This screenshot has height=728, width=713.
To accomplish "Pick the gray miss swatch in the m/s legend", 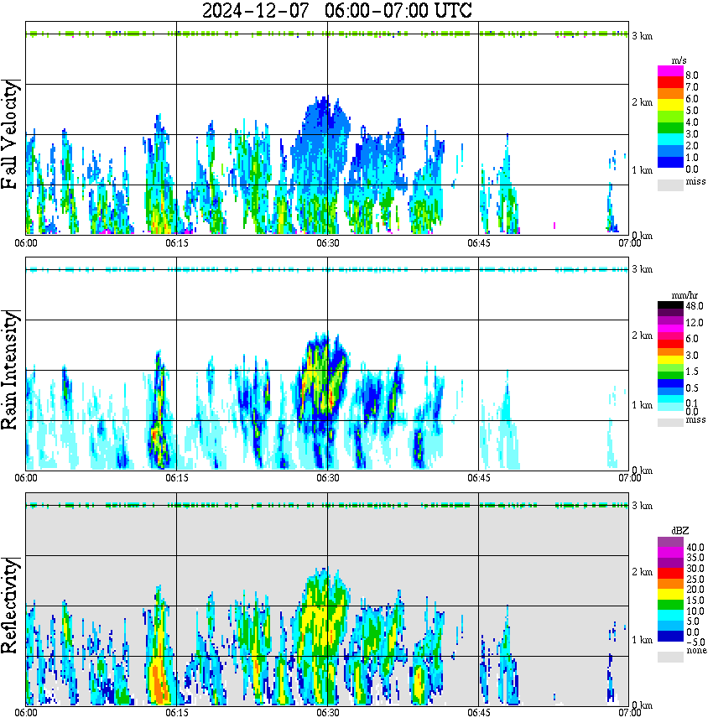I will tap(670, 185).
